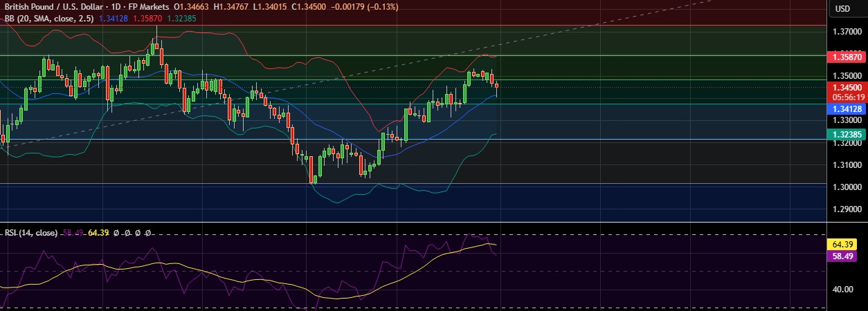Click the 05:56:19 bar countdown timer

(x=847, y=97)
